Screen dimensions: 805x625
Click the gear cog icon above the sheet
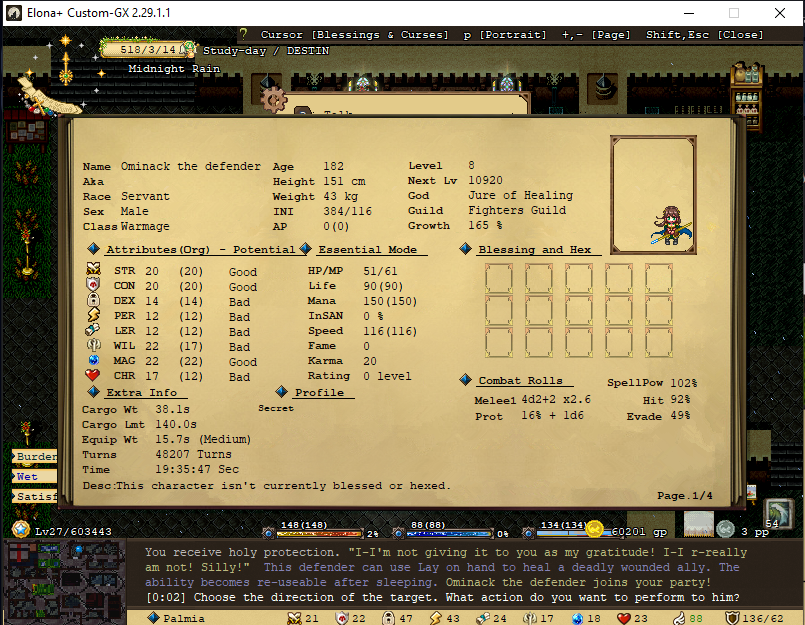(x=274, y=99)
